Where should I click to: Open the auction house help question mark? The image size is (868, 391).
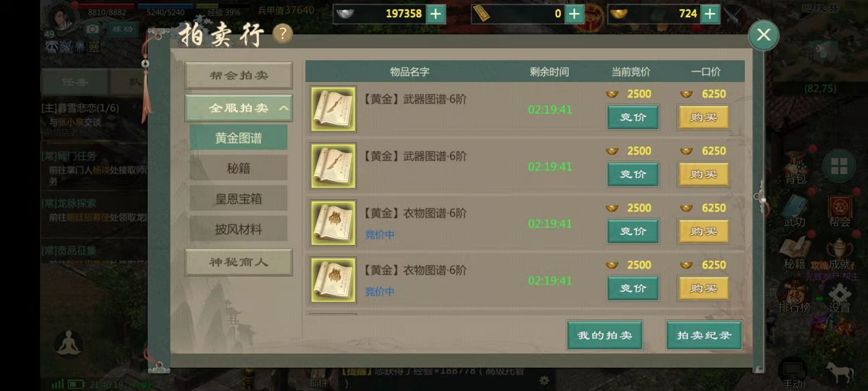[x=283, y=33]
